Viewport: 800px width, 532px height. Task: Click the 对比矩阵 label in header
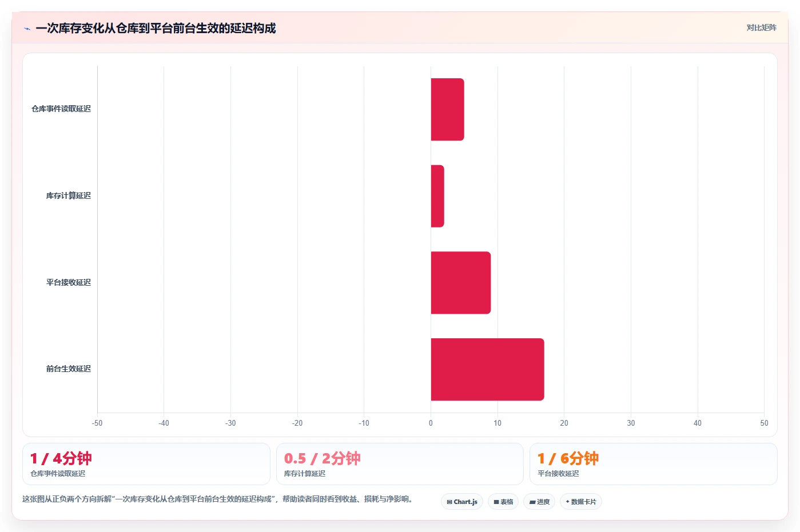761,27
